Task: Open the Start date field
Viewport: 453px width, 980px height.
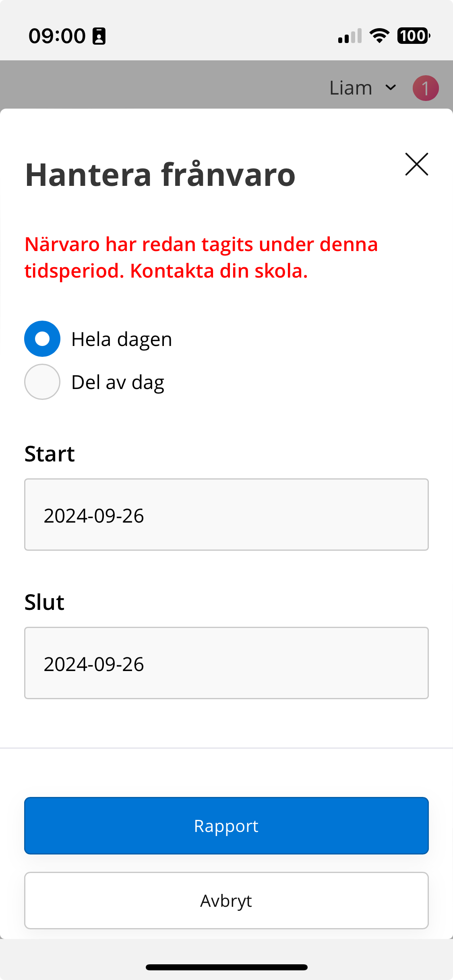Action: click(226, 515)
